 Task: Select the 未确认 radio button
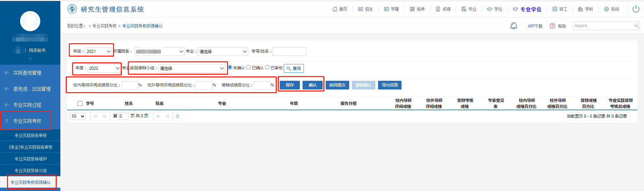(230, 67)
